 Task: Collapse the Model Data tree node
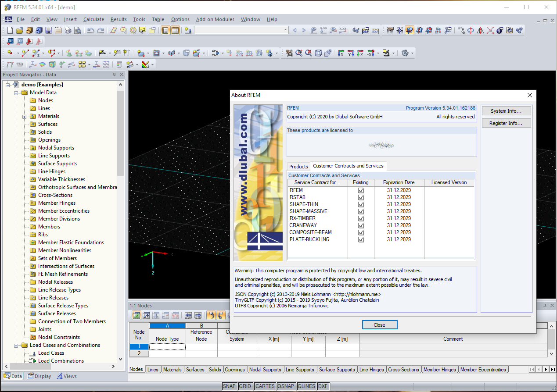click(x=16, y=93)
